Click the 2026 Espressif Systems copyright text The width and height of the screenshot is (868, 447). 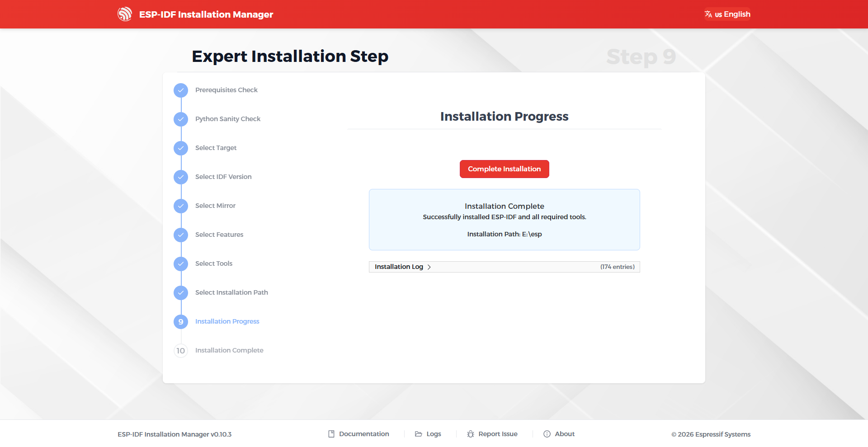pyautogui.click(x=711, y=434)
